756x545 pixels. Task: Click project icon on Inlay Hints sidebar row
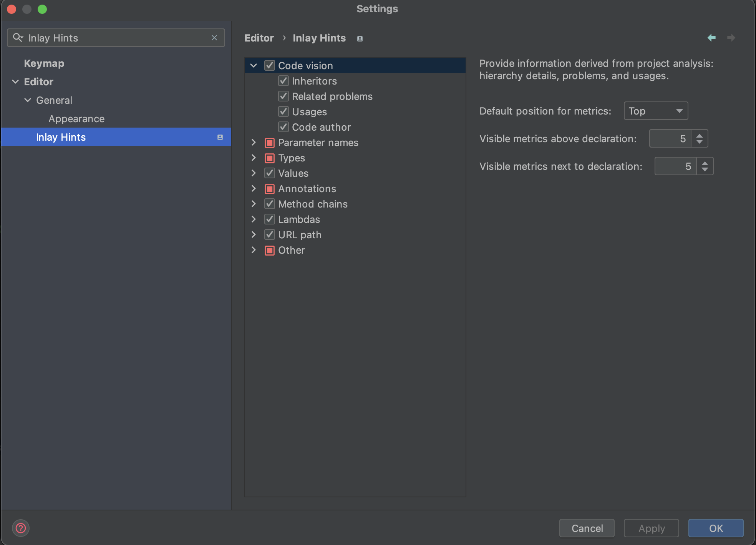click(220, 137)
